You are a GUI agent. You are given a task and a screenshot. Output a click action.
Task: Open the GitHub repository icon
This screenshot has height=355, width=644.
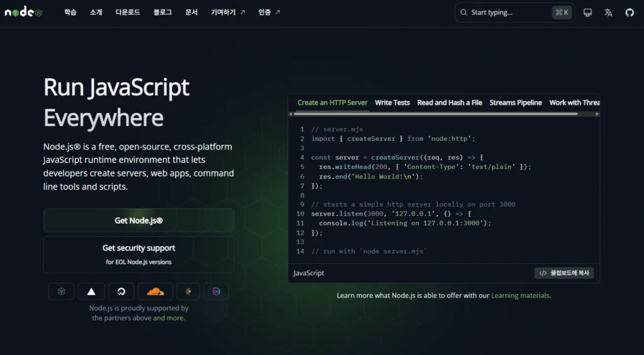click(x=629, y=13)
